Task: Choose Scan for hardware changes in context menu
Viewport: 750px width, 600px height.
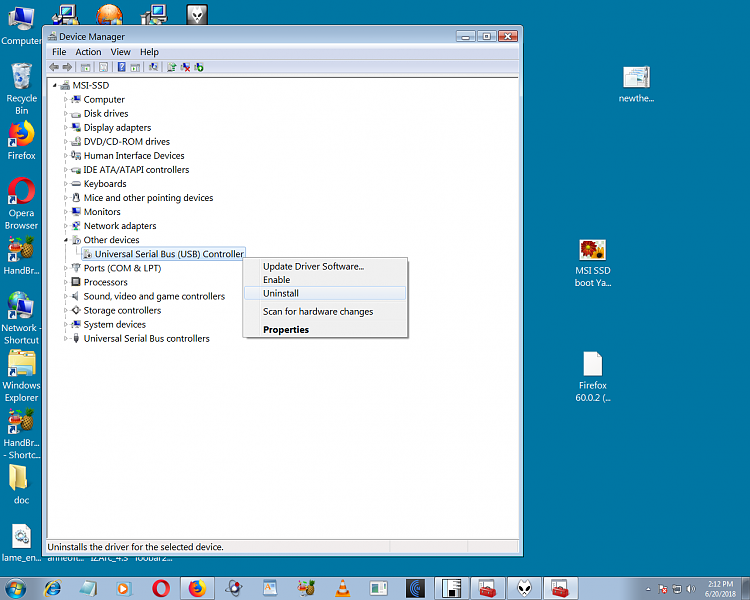Action: tap(325, 311)
